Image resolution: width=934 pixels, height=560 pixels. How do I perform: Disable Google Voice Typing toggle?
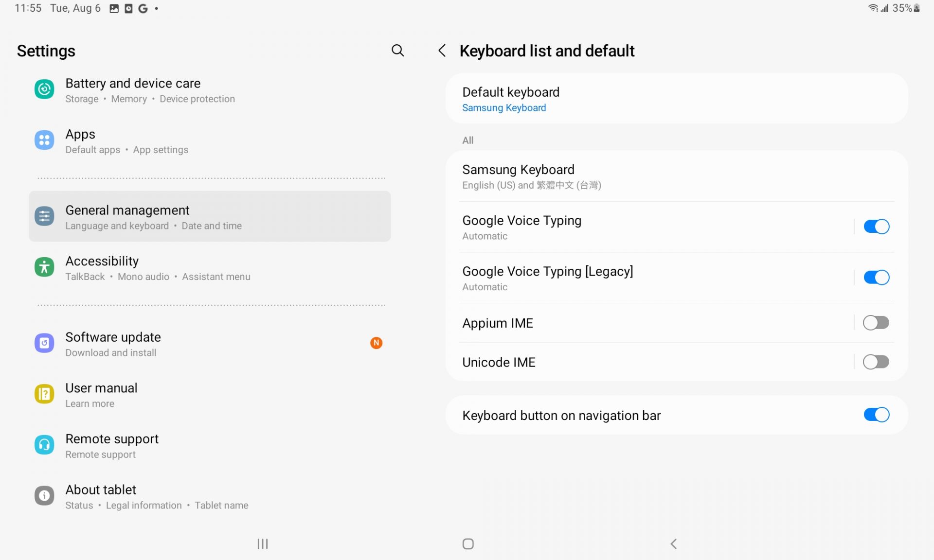coord(876,227)
